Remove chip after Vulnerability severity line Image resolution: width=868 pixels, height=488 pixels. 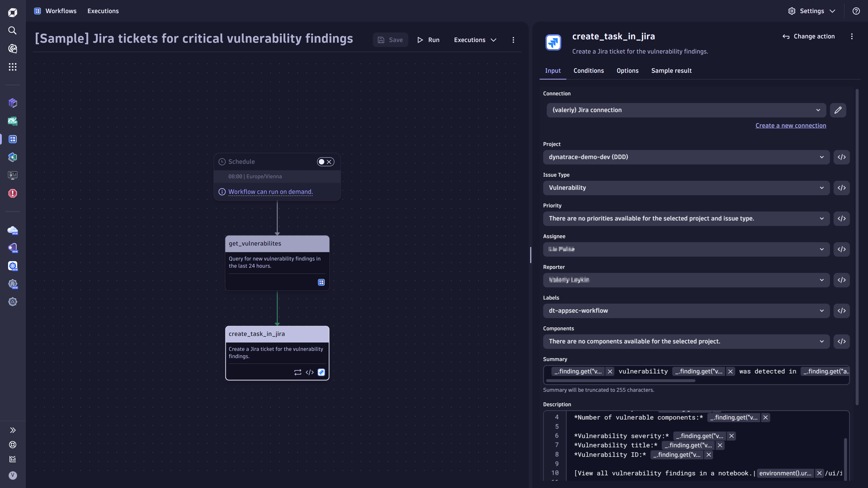tap(731, 436)
